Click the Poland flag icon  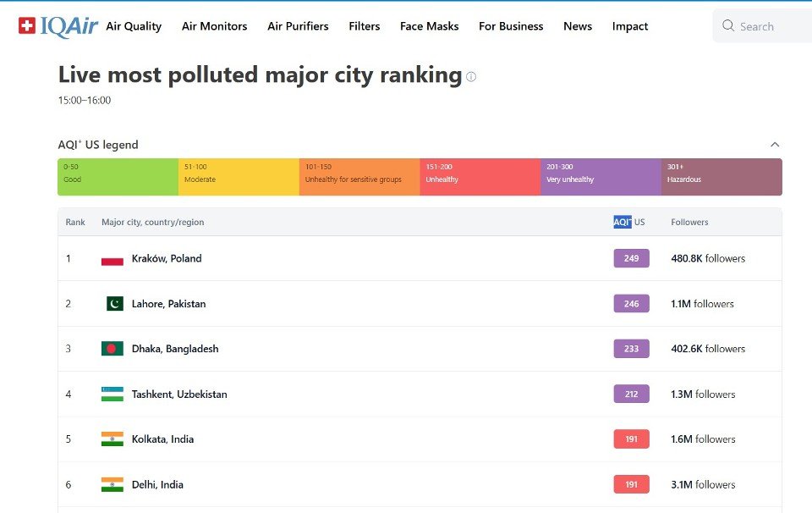point(112,259)
